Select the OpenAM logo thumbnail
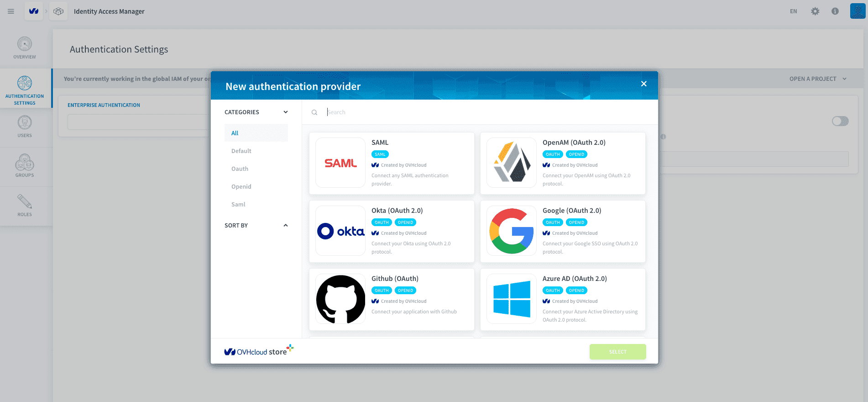868x402 pixels. coord(512,163)
